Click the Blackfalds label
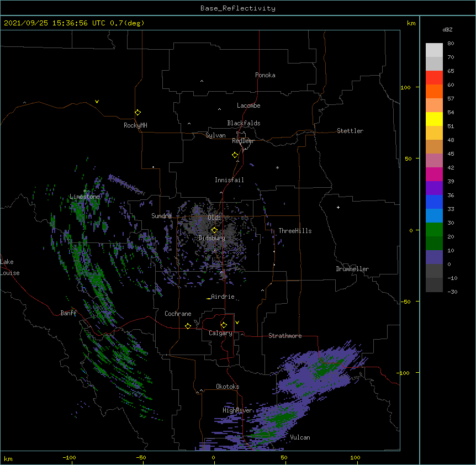 tap(244, 123)
